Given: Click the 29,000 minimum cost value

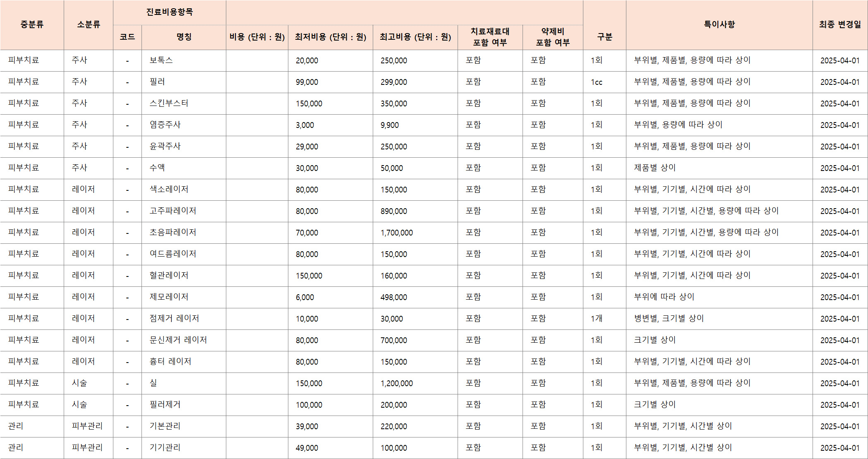Looking at the screenshot, I should 307,147.
